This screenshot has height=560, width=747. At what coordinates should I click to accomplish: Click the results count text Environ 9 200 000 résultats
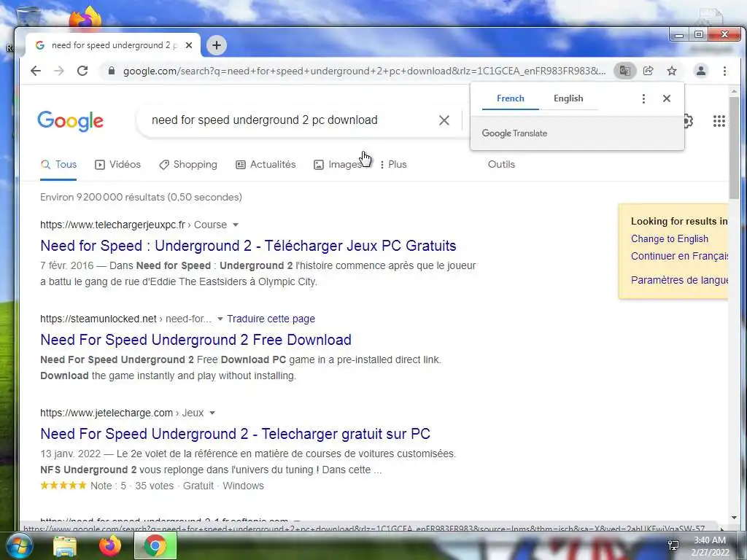point(141,197)
